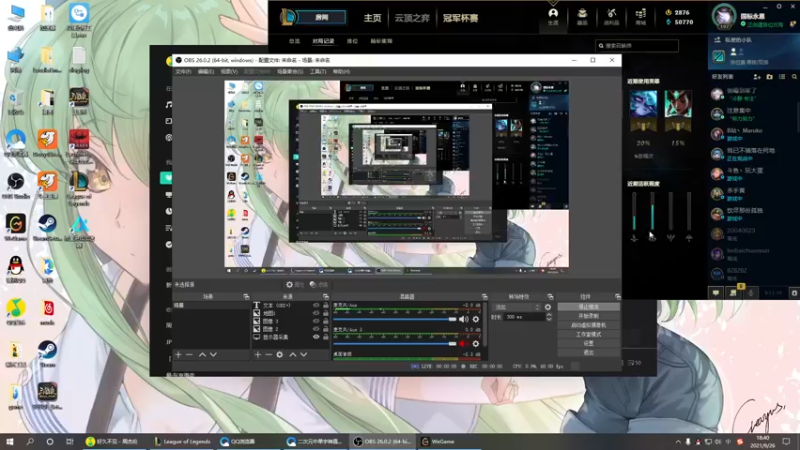Toggle lock on the 图像 2 source
Viewport: 800px width, 450px height.
[326, 329]
